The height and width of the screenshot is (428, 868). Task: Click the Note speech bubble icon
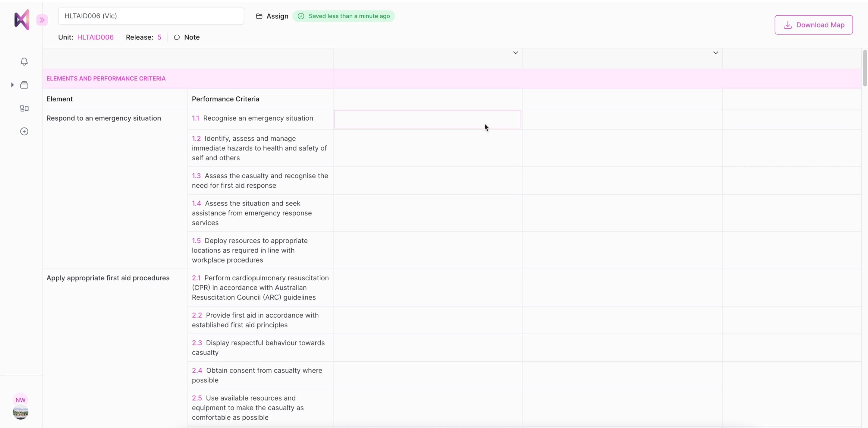point(177,37)
